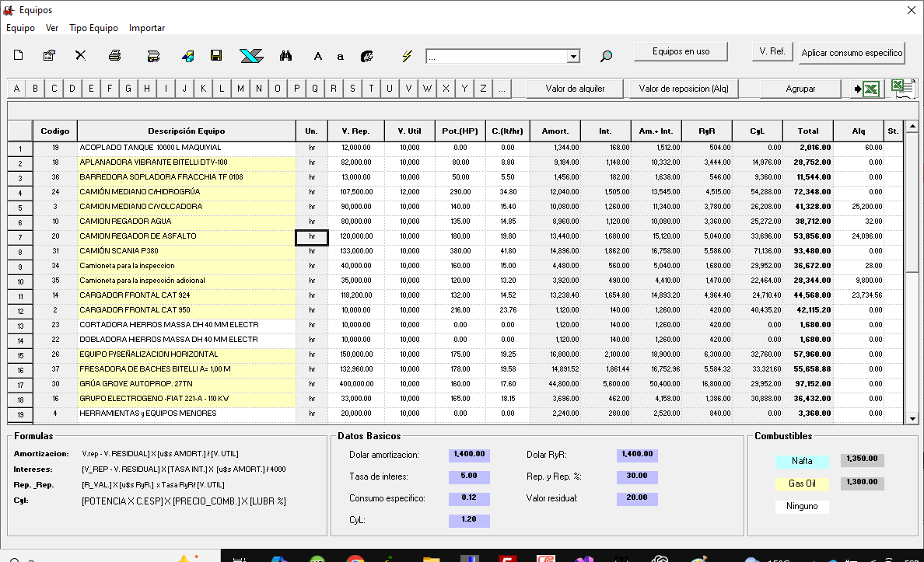Click the arrow-to-Excel export icon
Viewport: 924px width, 562px height.
[x=866, y=89]
